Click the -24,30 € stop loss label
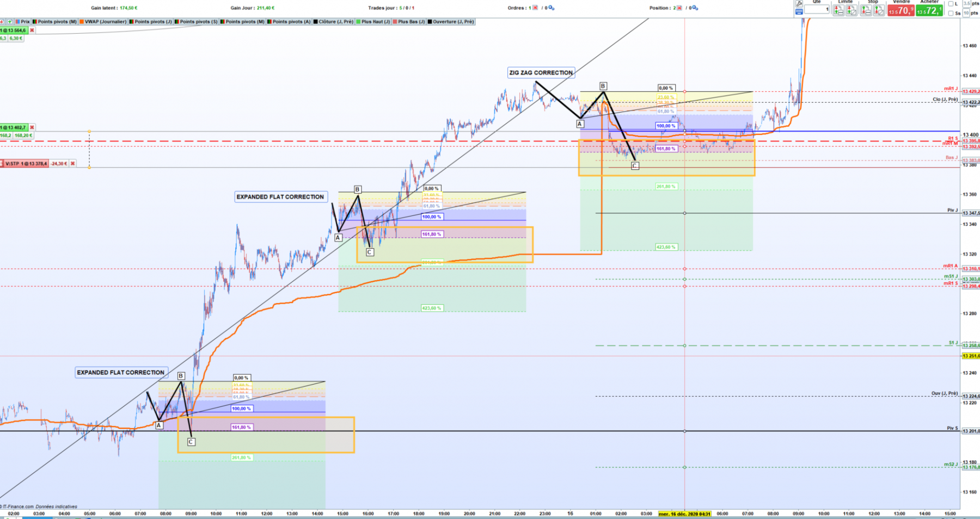 coord(59,163)
